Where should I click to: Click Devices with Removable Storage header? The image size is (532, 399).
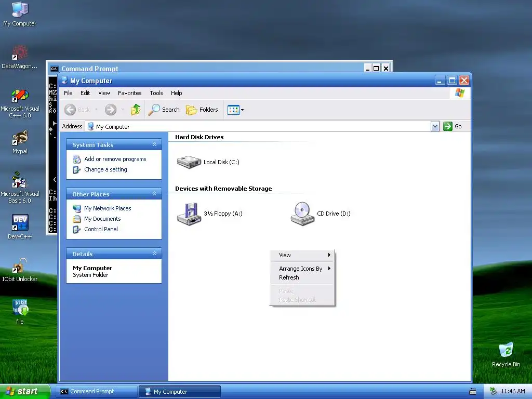(223, 189)
